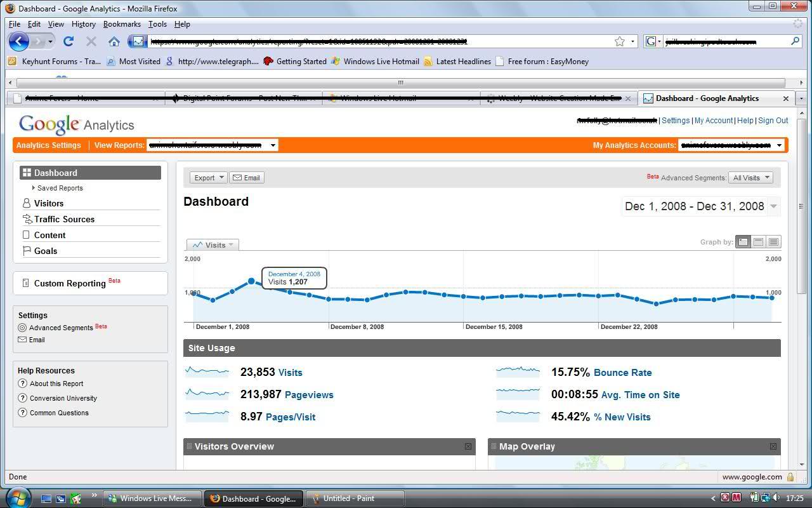
Task: Open My Analytics Accounts dropdown
Action: pyautogui.click(x=731, y=145)
